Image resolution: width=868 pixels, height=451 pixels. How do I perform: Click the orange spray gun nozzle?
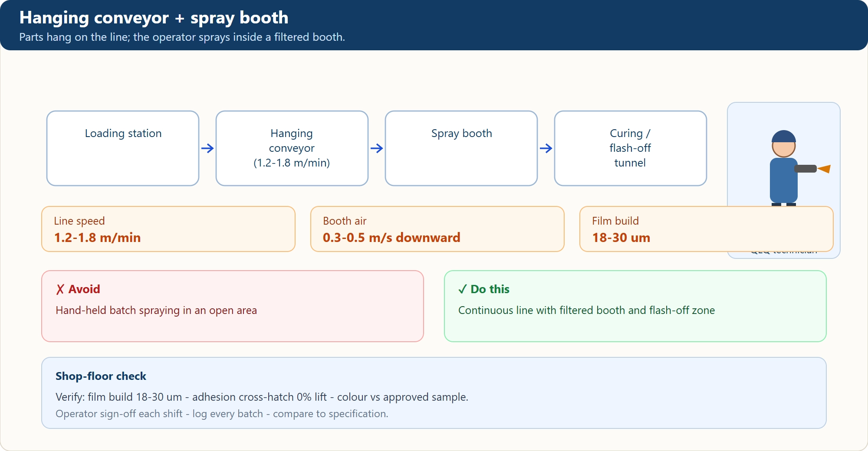point(824,169)
